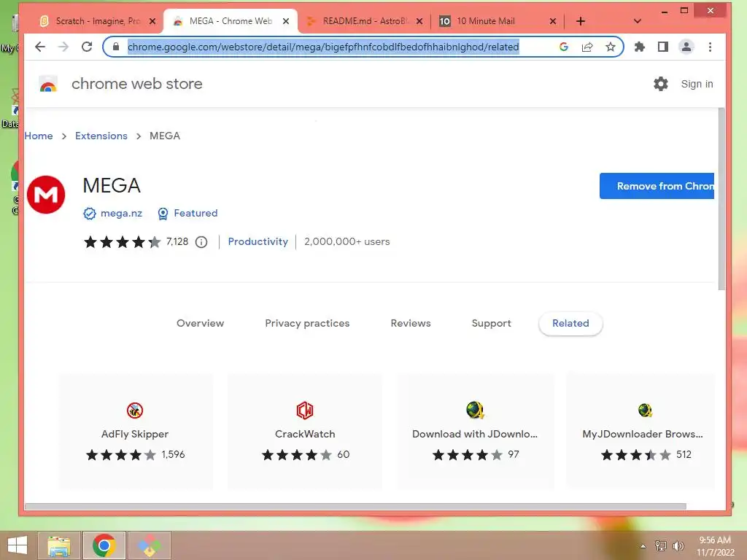
Task: Select the Related tab
Action: 570,323
